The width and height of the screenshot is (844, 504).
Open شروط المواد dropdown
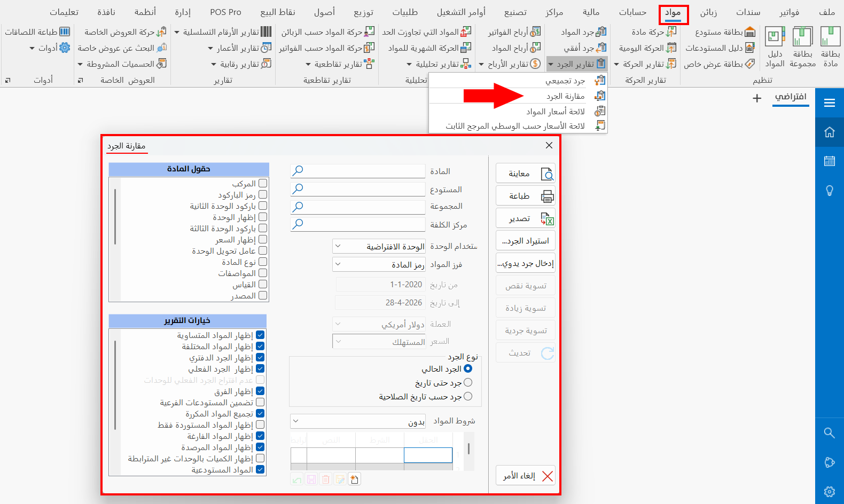(x=358, y=421)
